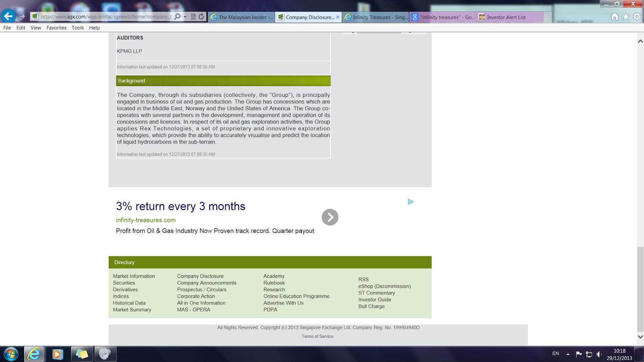Open the All in One Information link
The width and height of the screenshot is (644, 362).
(x=201, y=303)
